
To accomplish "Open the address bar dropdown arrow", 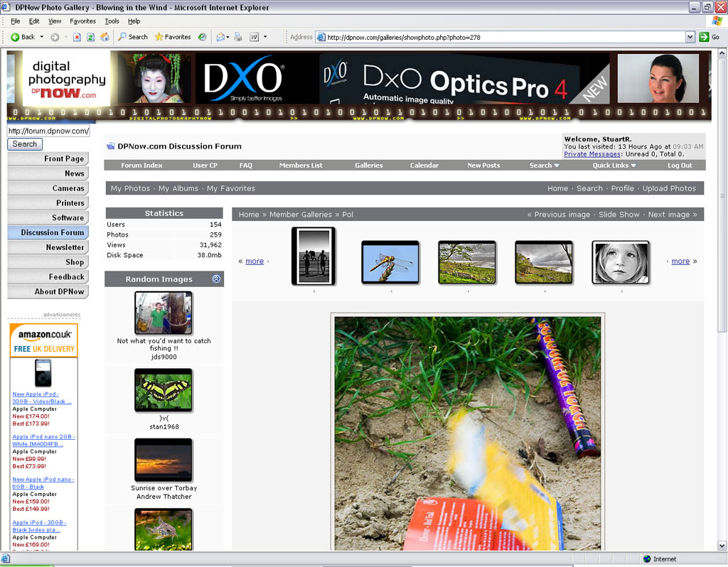I will [x=690, y=37].
